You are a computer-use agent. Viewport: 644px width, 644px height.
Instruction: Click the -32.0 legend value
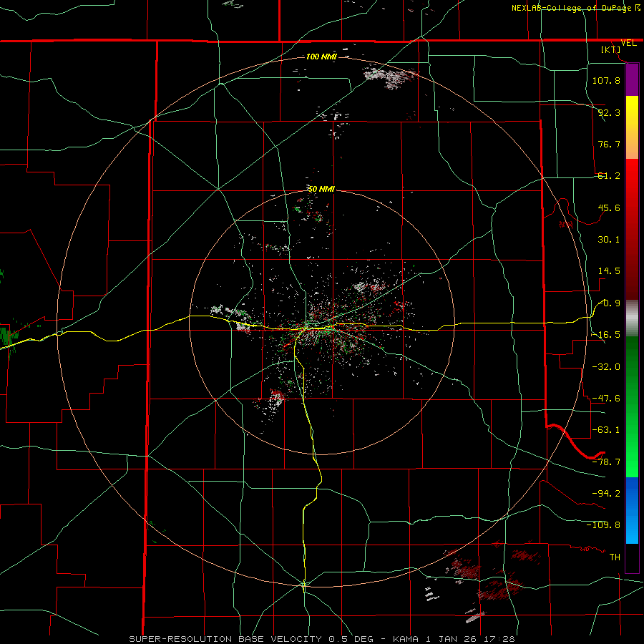click(606, 366)
